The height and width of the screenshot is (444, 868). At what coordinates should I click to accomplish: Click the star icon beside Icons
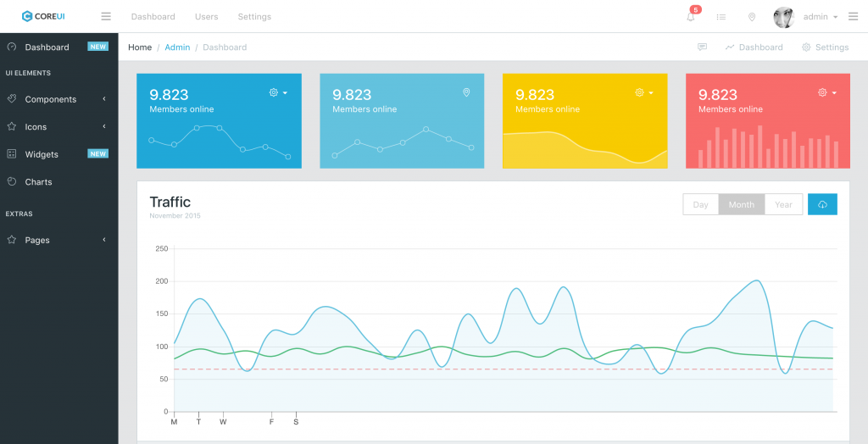(x=12, y=126)
